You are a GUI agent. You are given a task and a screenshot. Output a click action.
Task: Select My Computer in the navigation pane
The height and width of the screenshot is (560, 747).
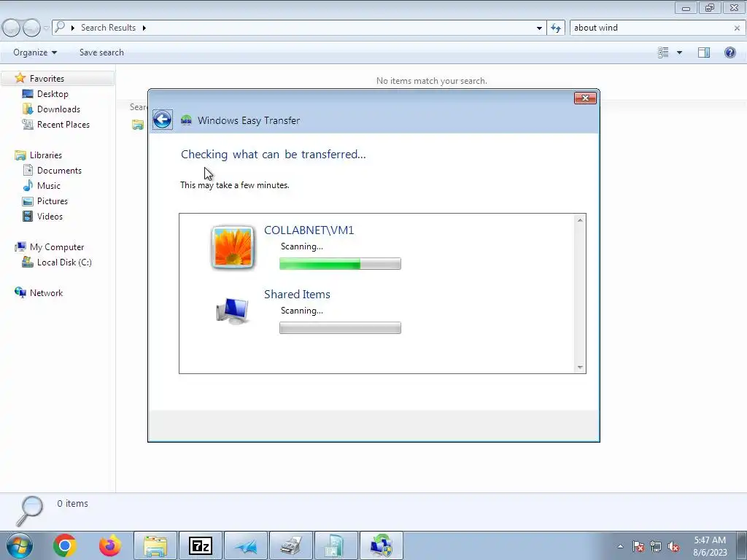57,247
